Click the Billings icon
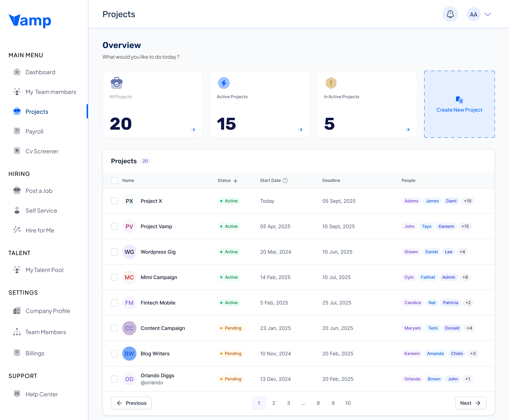This screenshot has width=509, height=420. [17, 353]
